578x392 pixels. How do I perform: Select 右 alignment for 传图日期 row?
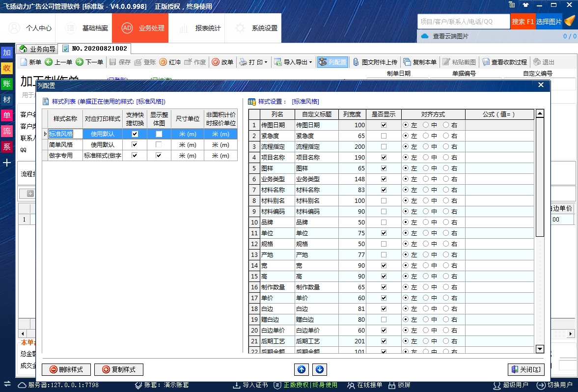(x=446, y=125)
